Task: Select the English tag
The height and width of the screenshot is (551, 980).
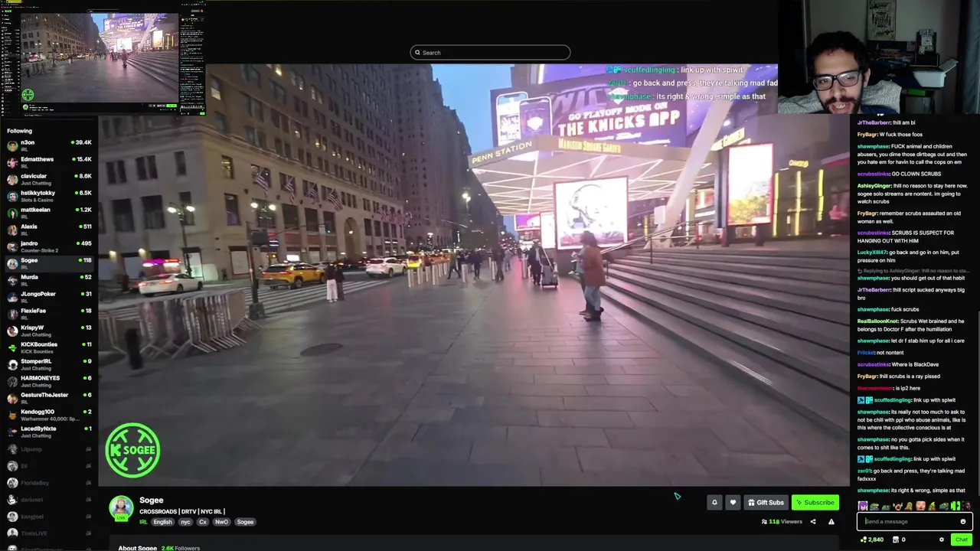Action: (162, 522)
